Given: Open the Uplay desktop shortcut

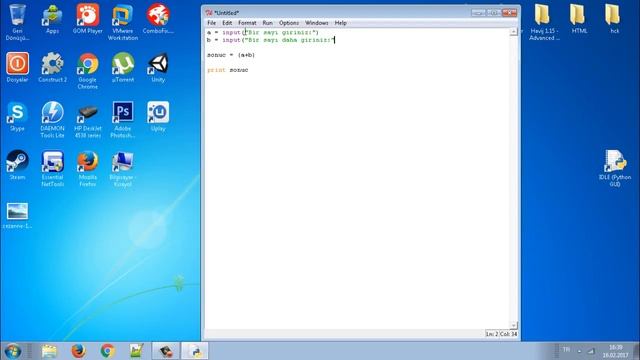Looking at the screenshot, I should (x=158, y=117).
